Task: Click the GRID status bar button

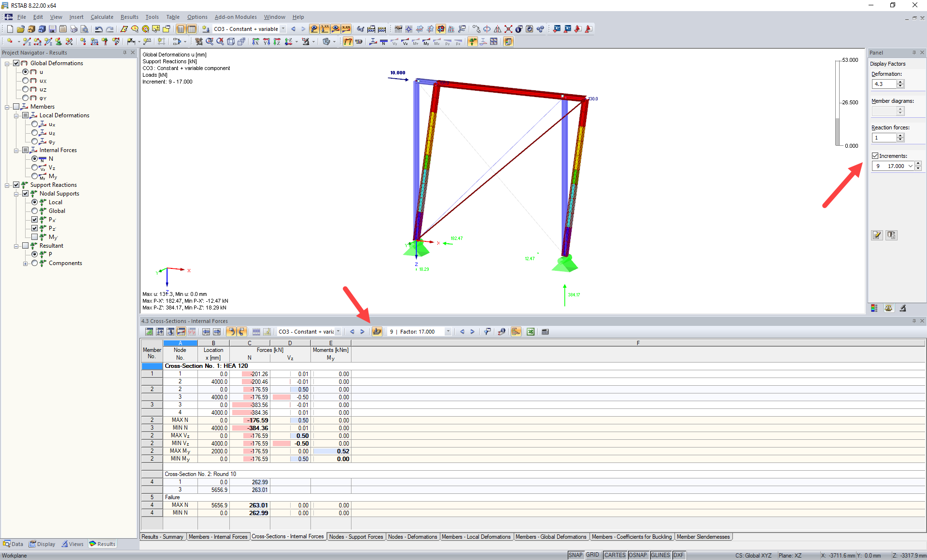Action: tap(592, 555)
